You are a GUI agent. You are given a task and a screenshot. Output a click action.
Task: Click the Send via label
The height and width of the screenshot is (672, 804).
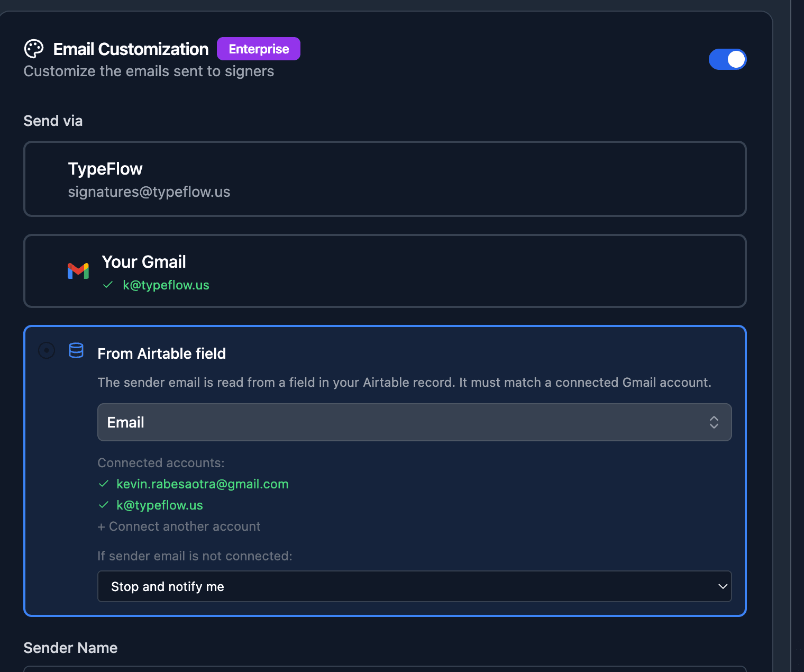point(53,121)
